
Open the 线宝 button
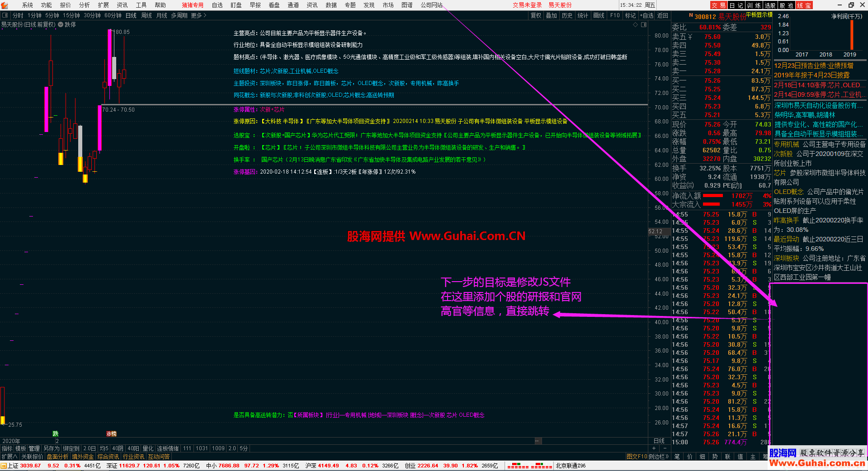pyautogui.click(x=804, y=5)
